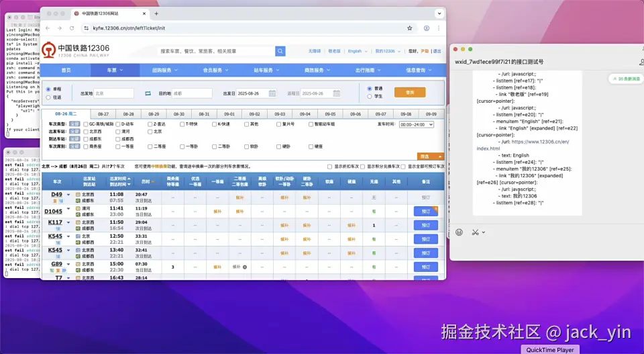Enable the 显示折扣车次 checkbox
This screenshot has width=644, height=354.
[x=330, y=167]
